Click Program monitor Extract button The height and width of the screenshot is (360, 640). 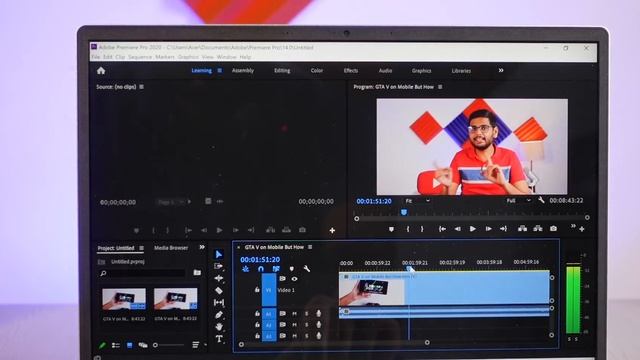(538, 229)
